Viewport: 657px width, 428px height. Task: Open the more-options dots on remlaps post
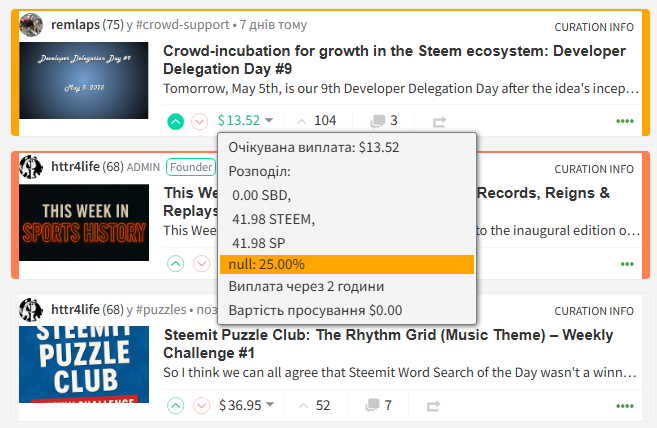click(x=625, y=121)
